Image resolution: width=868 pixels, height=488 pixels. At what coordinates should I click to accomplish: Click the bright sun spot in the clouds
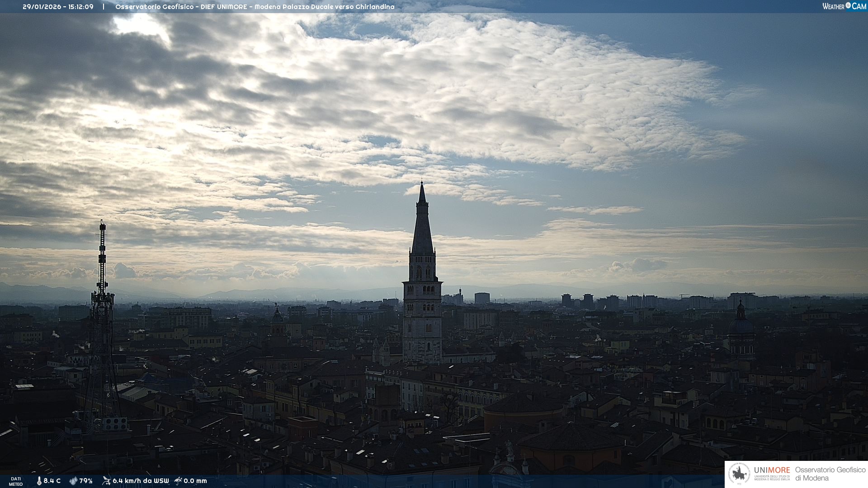140,25
